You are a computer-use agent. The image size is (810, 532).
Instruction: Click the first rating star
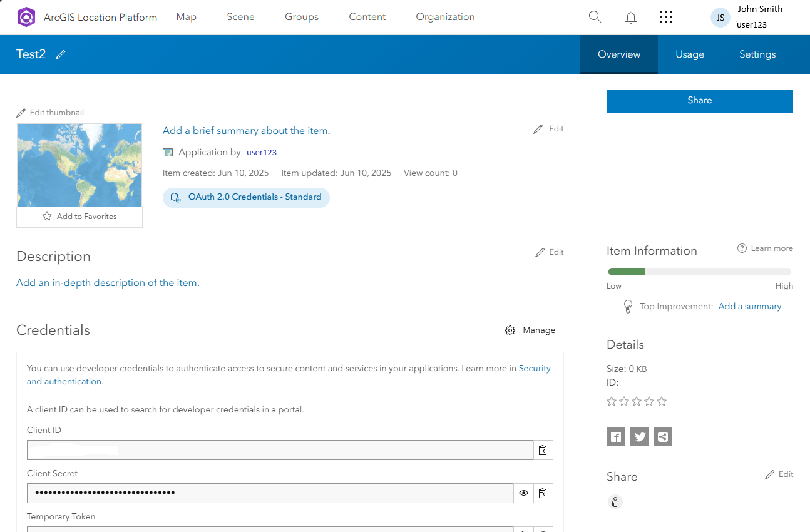click(x=612, y=401)
